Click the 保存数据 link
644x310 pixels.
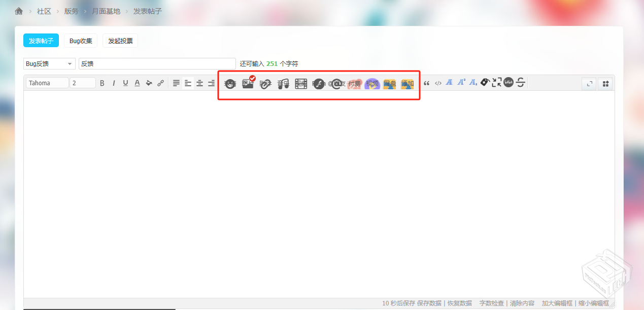pyautogui.click(x=430, y=303)
